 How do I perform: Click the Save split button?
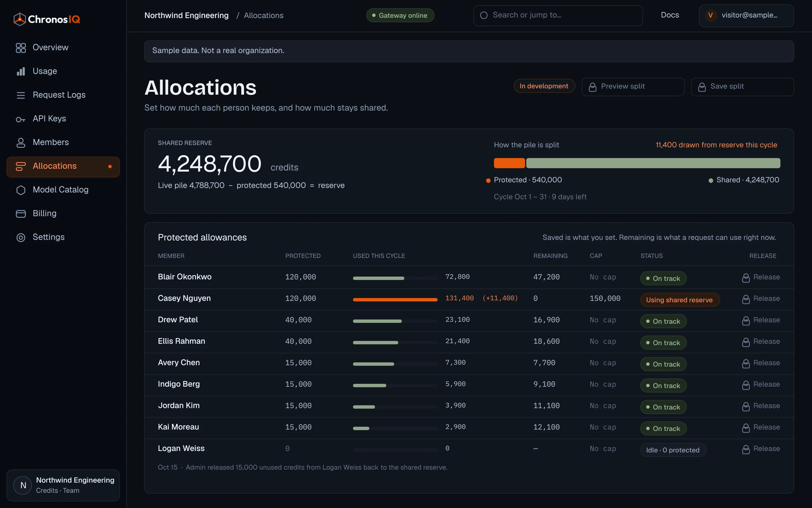[743, 87]
